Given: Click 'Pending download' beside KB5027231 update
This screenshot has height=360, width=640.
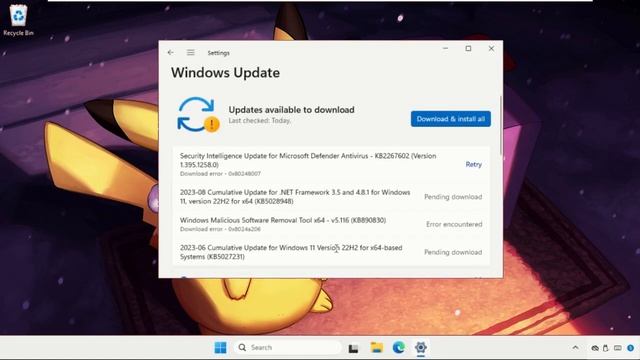Looking at the screenshot, I should (453, 252).
